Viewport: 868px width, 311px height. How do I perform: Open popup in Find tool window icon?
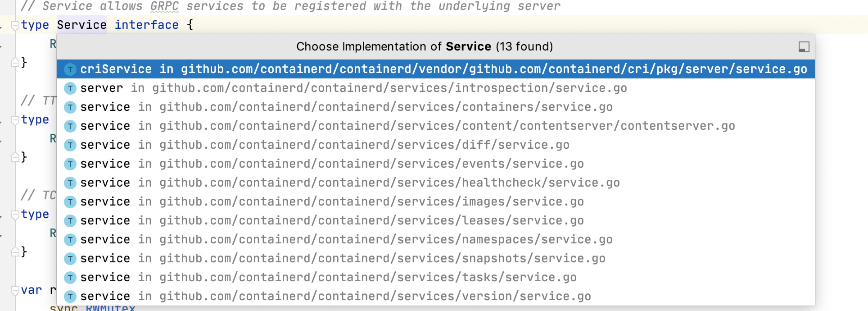coord(804,47)
